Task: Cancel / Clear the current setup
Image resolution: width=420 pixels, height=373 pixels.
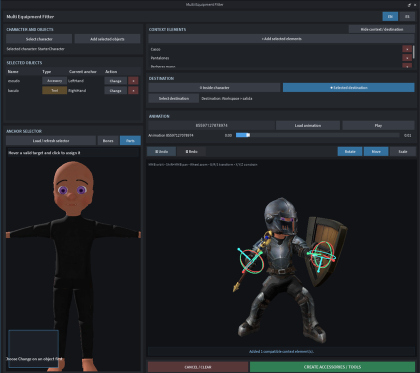Action: pos(198,367)
